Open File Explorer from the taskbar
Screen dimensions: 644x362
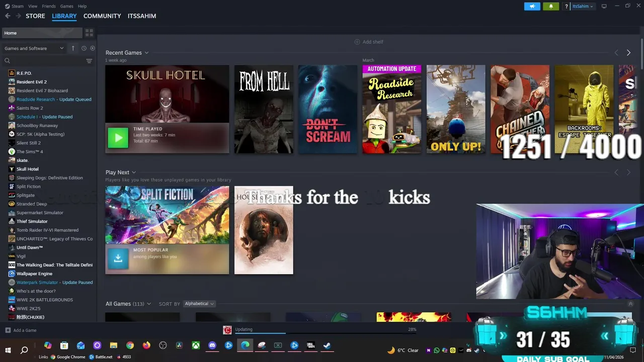[114, 345]
